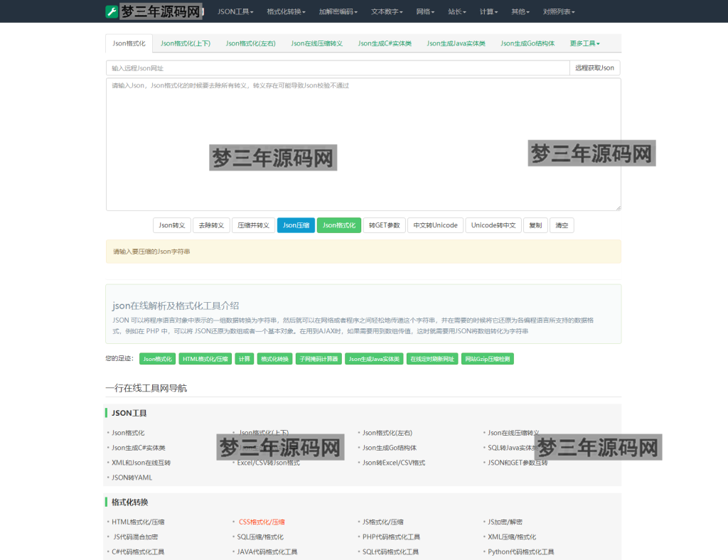Switch to Json格式化(左右) tab

point(251,43)
